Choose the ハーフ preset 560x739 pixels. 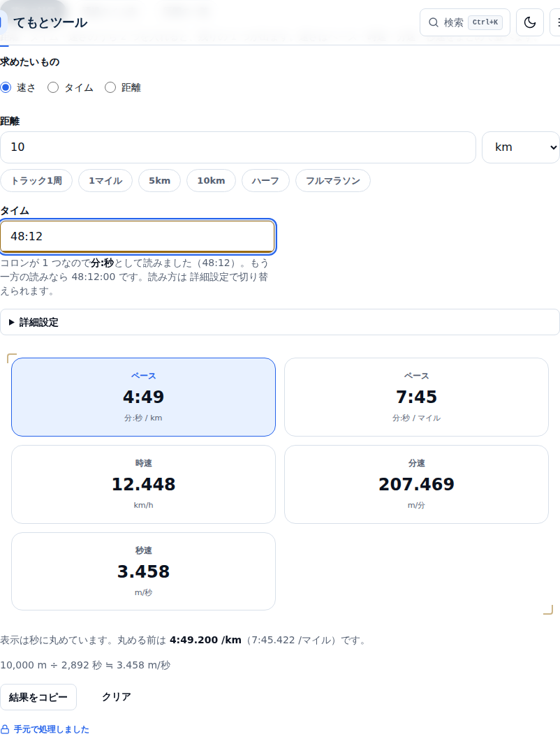point(265,180)
